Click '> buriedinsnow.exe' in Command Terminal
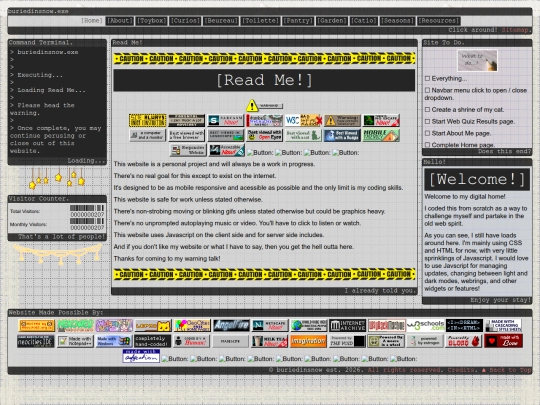Screen dimensions: 540x405 pyautogui.click(x=44, y=52)
